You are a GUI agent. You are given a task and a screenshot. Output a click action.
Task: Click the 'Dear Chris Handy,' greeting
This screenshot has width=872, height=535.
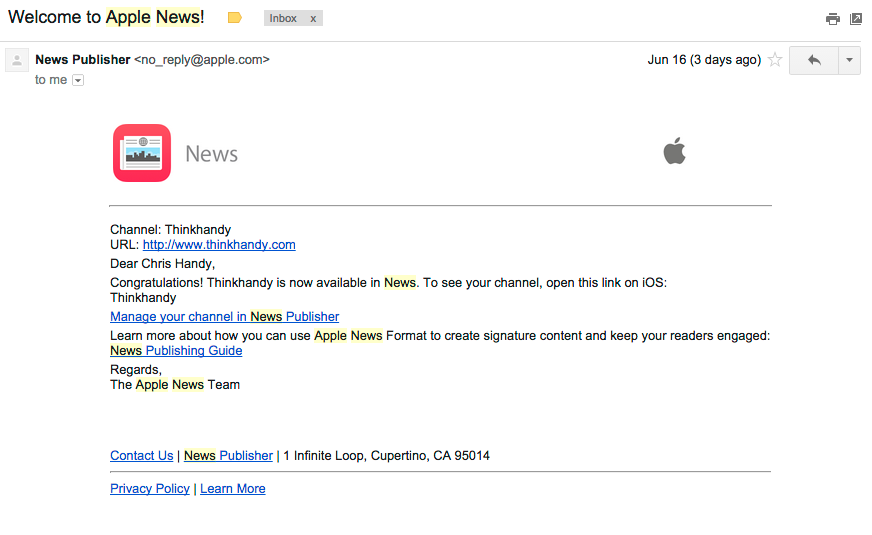click(162, 264)
